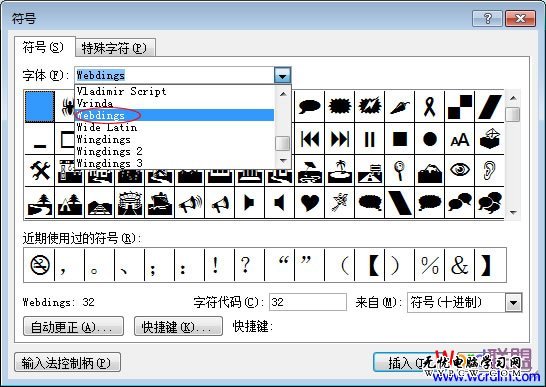Select the ear symbol
546x387 pixels.
[x=490, y=171]
